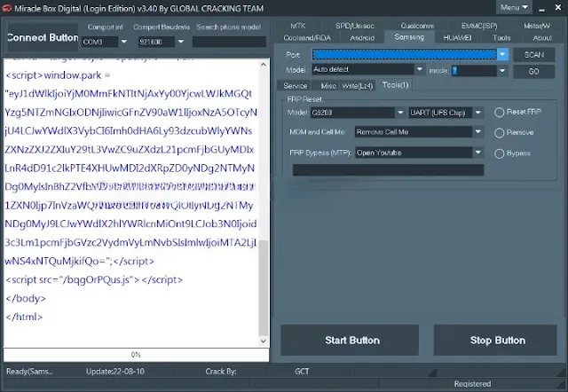Switch to the MTK tab
The height and width of the screenshot is (392, 568).
click(x=298, y=26)
